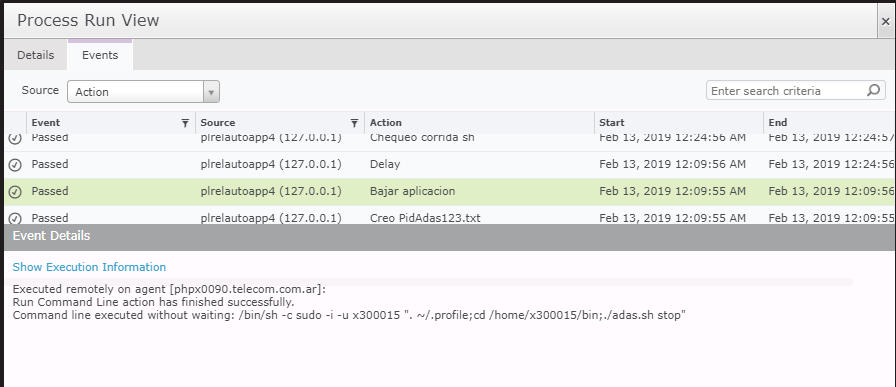Select the Delay action row

click(450, 165)
